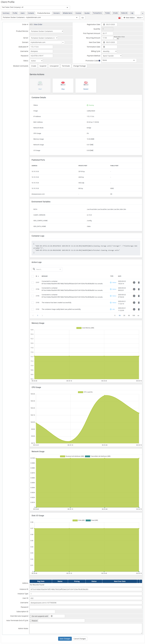Screen dimensions: 145x644
Task: Select all Action Logs rows checkbox
Action: click(x=33, y=276)
